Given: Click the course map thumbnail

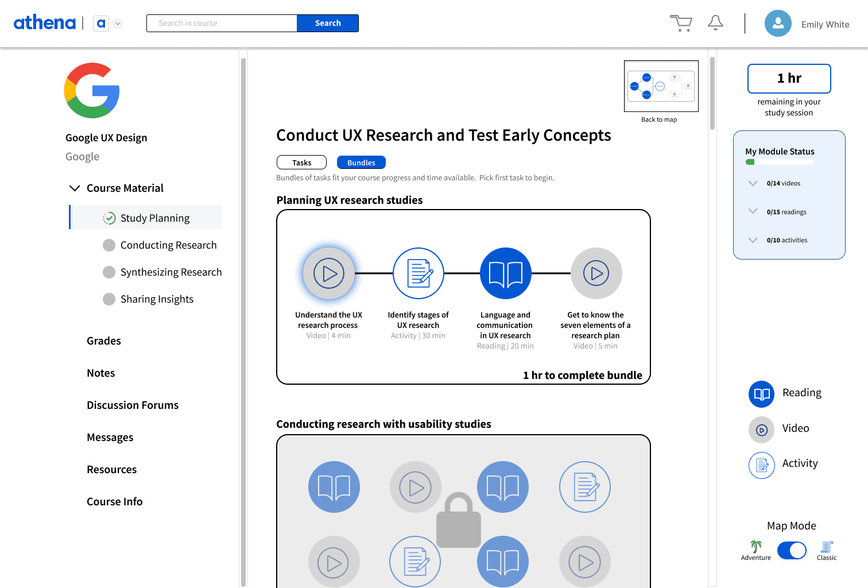Looking at the screenshot, I should pyautogui.click(x=661, y=86).
